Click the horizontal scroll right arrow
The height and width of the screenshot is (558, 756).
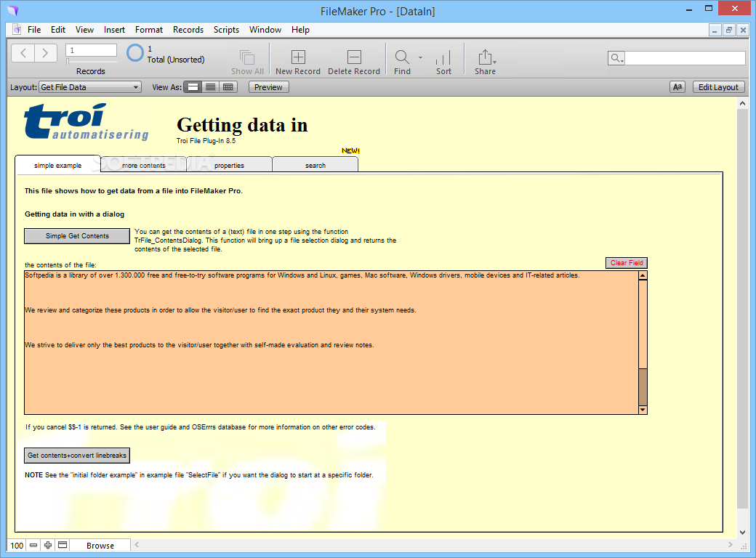[731, 544]
